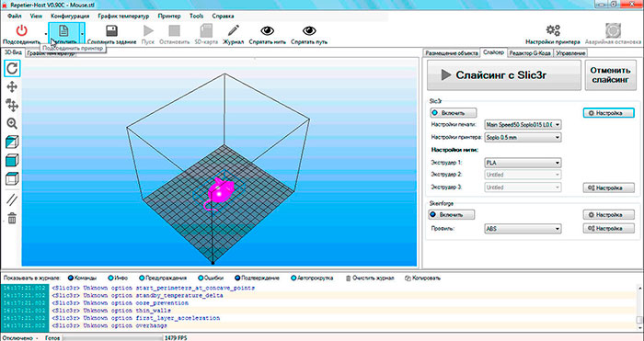The height and width of the screenshot is (341, 644).
Task: Open Skeinforge Профиль ABS dropdown
Action: click(x=523, y=229)
